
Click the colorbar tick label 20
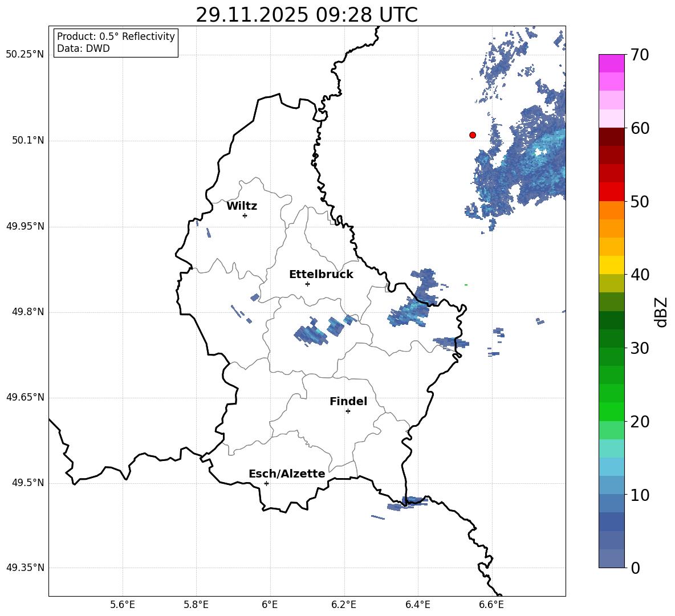pyautogui.click(x=640, y=422)
